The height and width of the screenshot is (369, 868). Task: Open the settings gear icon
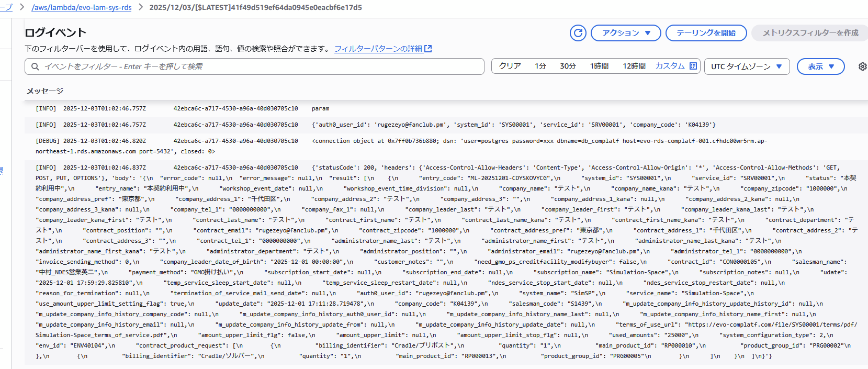(x=862, y=66)
